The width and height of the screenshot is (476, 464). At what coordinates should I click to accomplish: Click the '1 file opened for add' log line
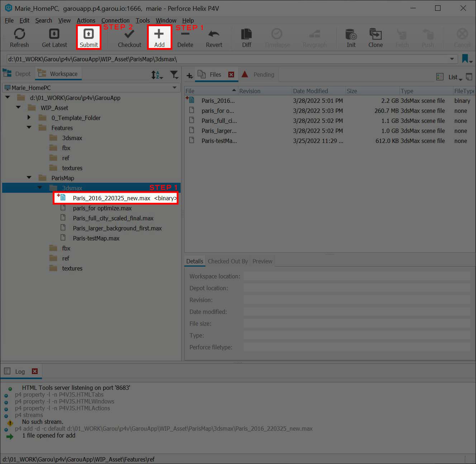tap(49, 435)
